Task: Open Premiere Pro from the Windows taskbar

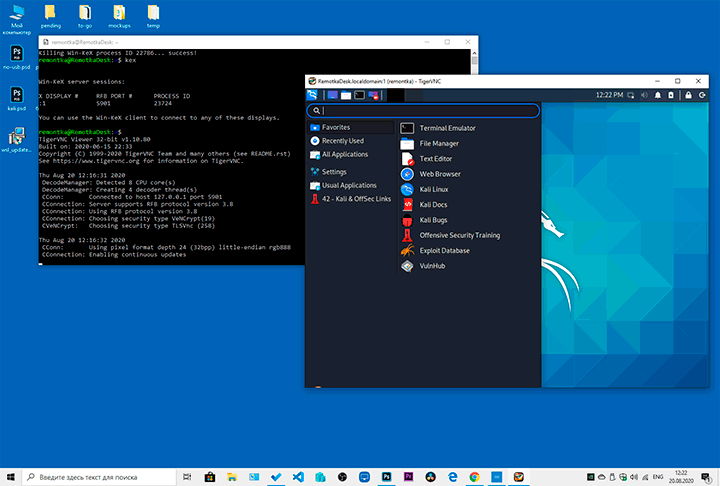Action: [408, 477]
